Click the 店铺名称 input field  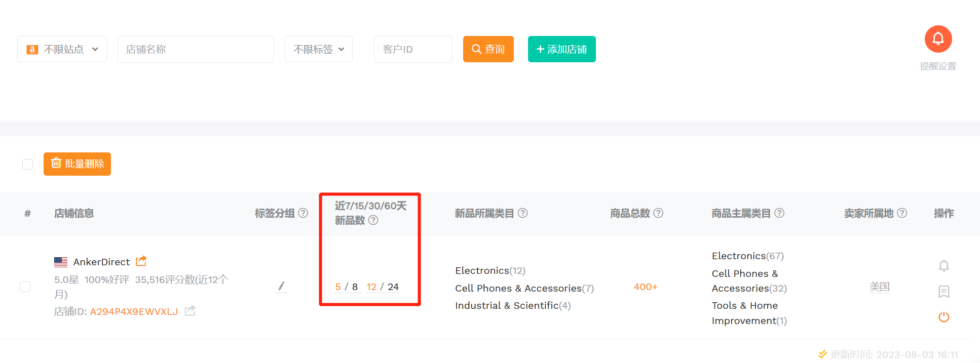196,49
